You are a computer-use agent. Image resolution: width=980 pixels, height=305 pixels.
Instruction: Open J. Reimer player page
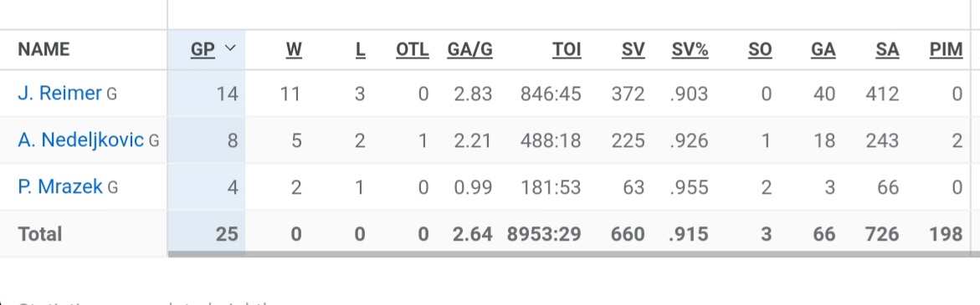click(59, 94)
